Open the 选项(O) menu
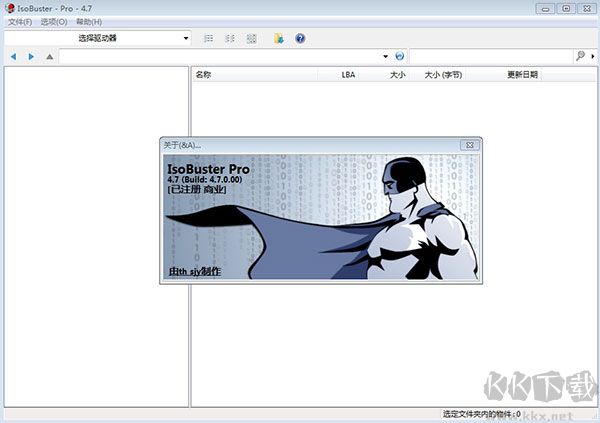Image resolution: width=600 pixels, height=423 pixels. [54, 22]
